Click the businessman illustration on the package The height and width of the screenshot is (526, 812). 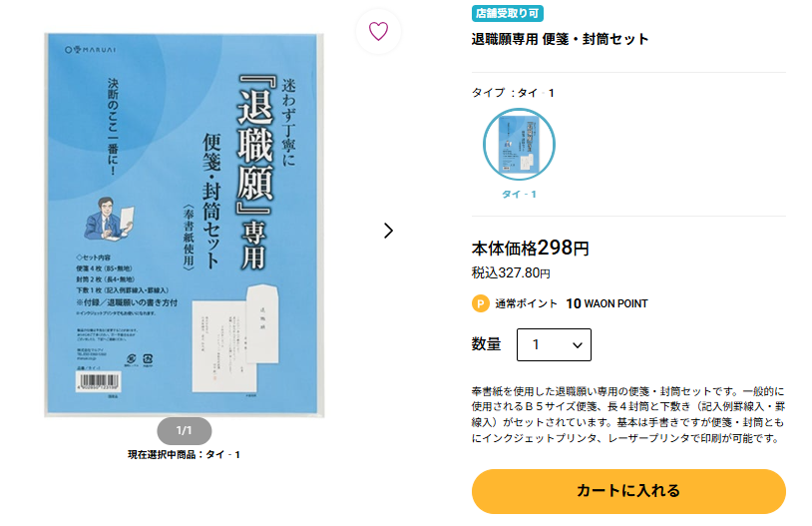pos(109,219)
